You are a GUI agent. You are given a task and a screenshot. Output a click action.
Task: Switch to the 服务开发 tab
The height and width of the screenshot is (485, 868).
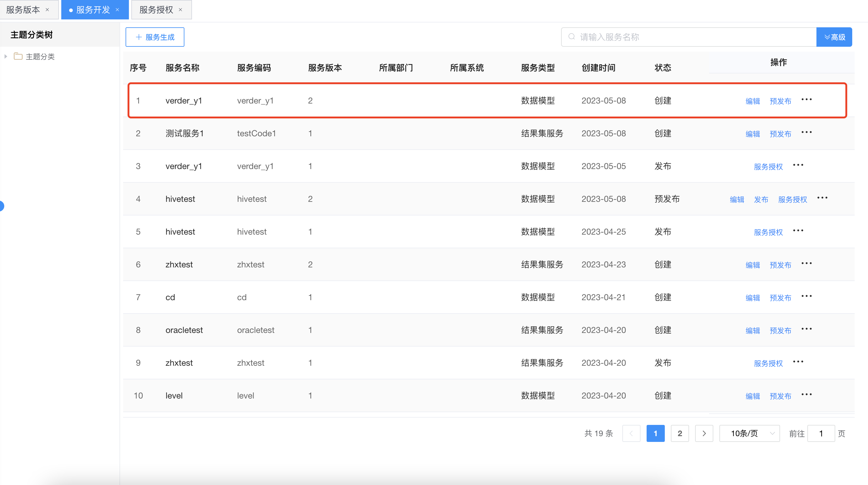93,10
